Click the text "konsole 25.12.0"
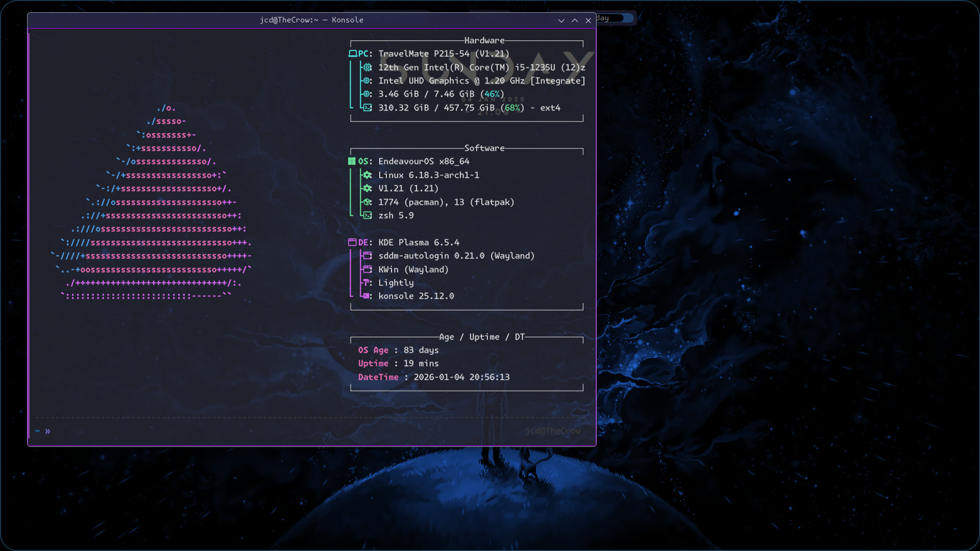 (416, 296)
